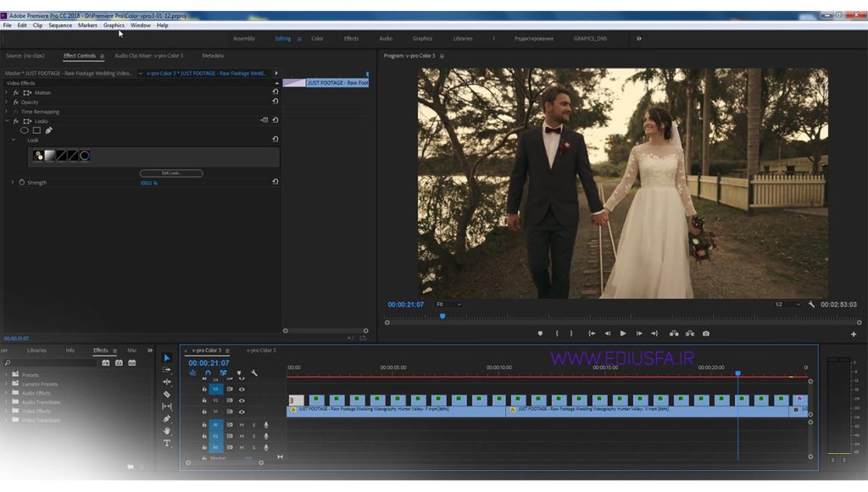Switch to the Color workspace

click(x=317, y=38)
